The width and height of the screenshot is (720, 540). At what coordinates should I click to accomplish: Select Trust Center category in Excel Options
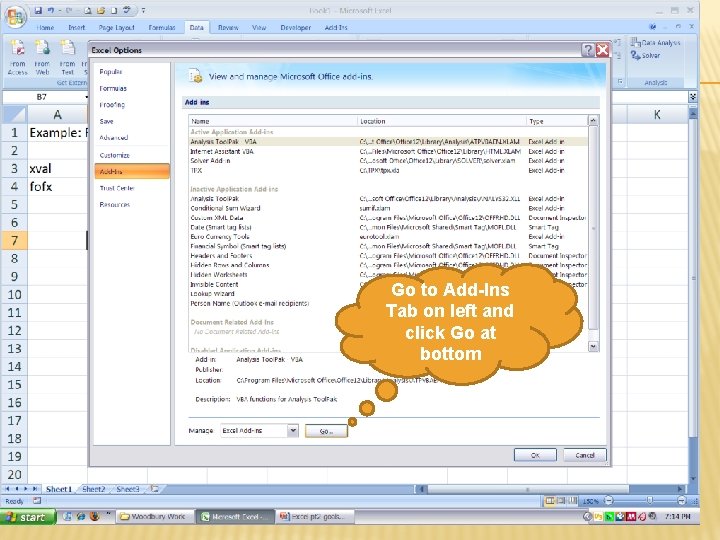[x=131, y=188]
